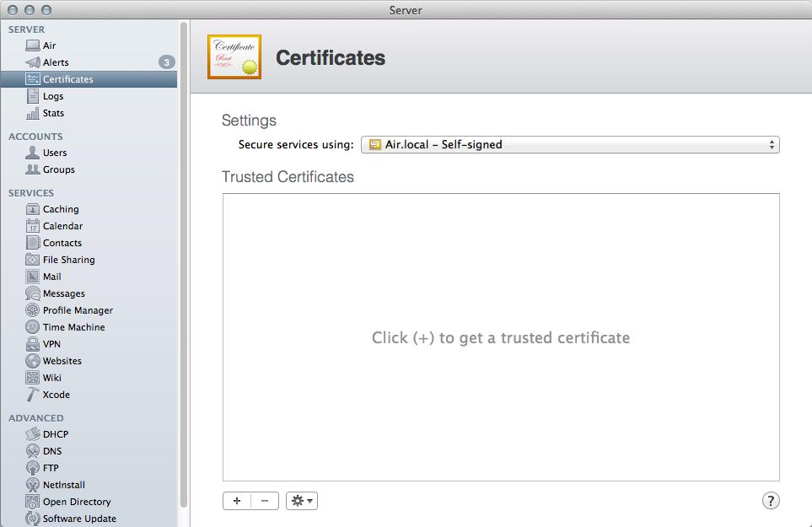Open Open Directory in Advanced section

pos(77,502)
